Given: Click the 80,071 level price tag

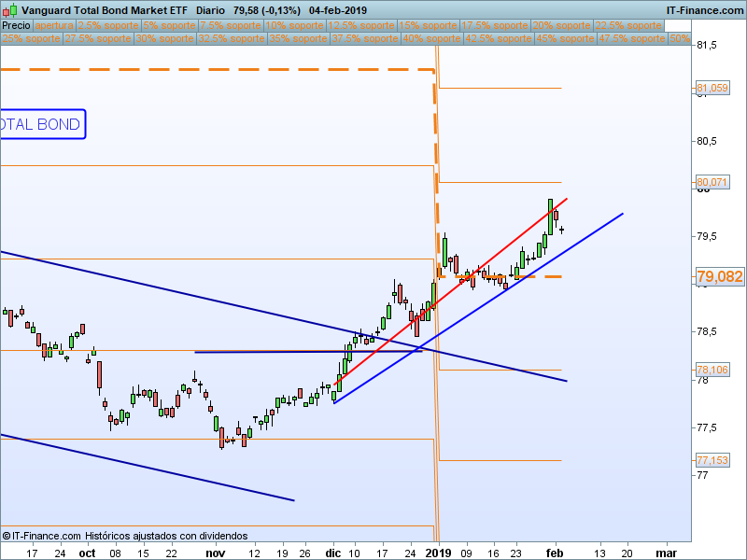Looking at the screenshot, I should [712, 182].
